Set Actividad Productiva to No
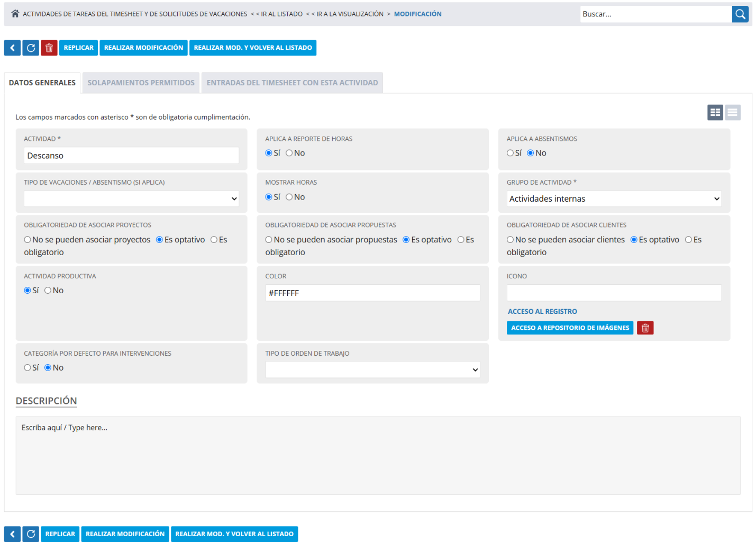 [48, 291]
